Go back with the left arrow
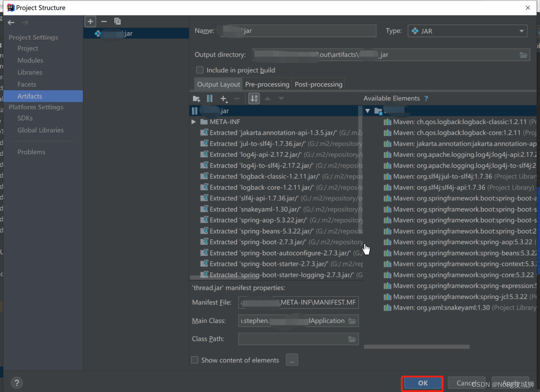The height and width of the screenshot is (392, 540). [11, 23]
